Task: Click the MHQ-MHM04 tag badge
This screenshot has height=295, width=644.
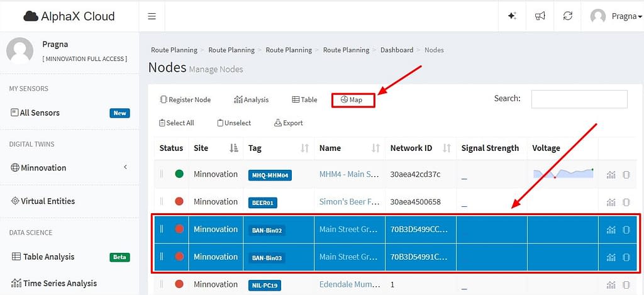Action: [x=270, y=176]
